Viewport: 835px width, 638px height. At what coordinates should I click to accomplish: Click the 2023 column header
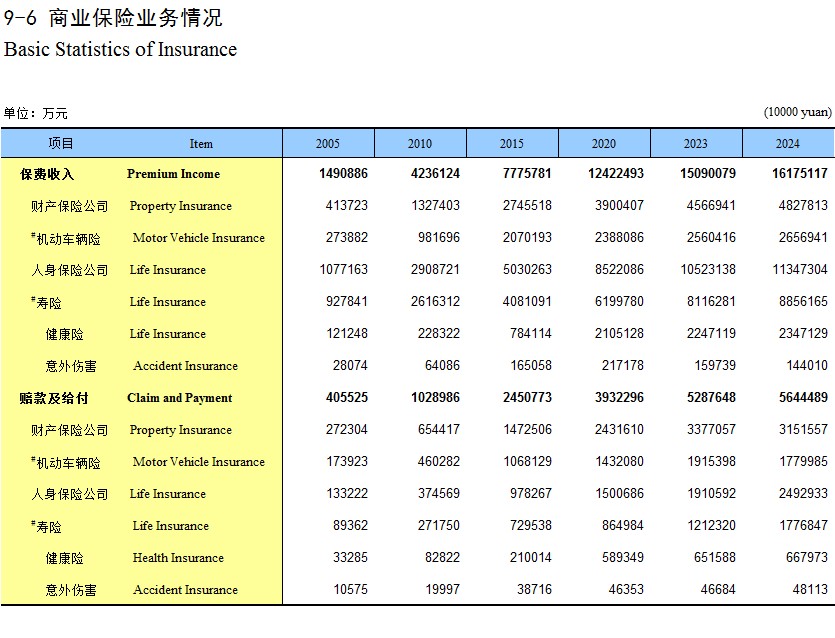(x=696, y=143)
